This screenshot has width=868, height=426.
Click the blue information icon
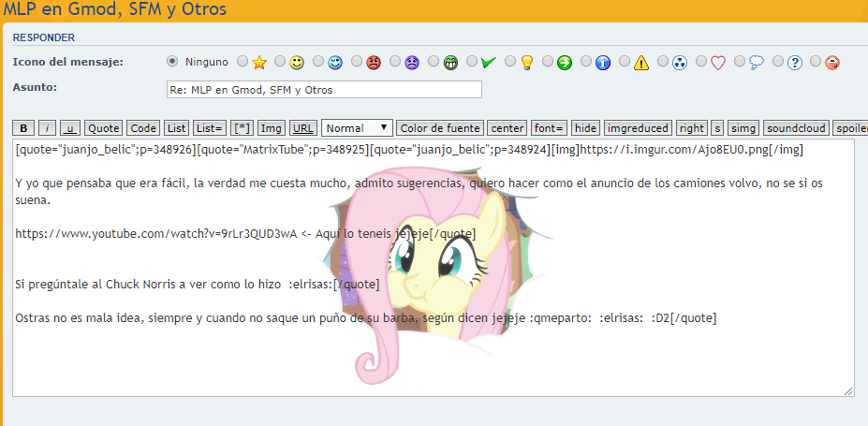(603, 63)
